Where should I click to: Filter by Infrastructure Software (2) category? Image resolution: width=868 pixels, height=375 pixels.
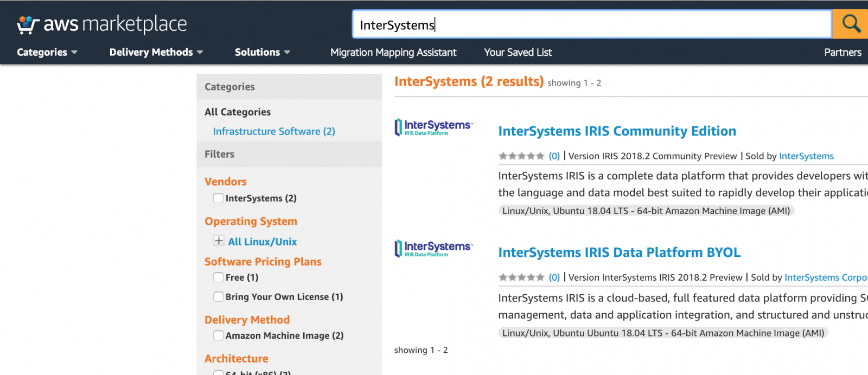(274, 132)
